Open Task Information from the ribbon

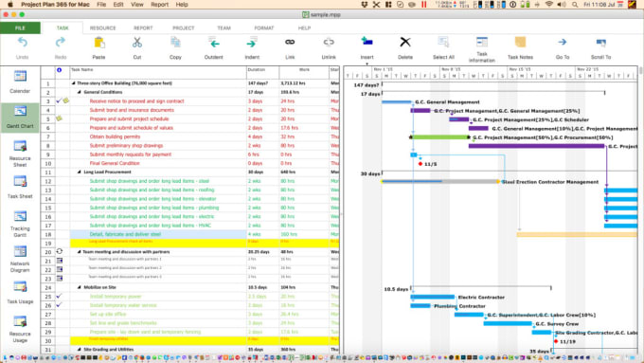481,49
